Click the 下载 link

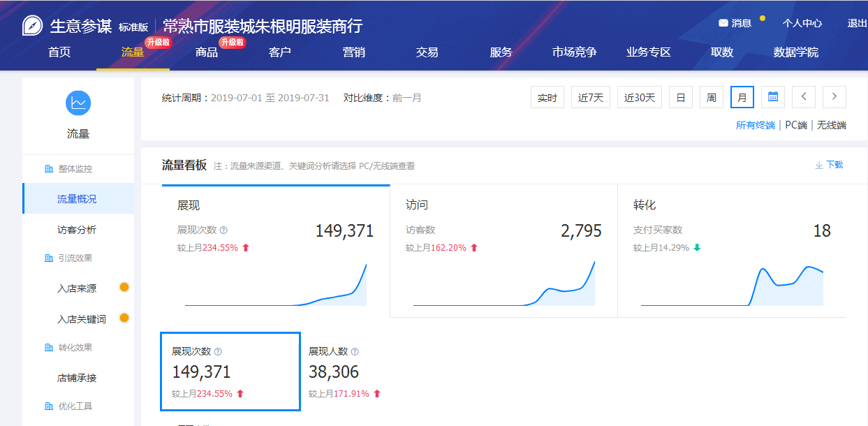pyautogui.click(x=834, y=166)
